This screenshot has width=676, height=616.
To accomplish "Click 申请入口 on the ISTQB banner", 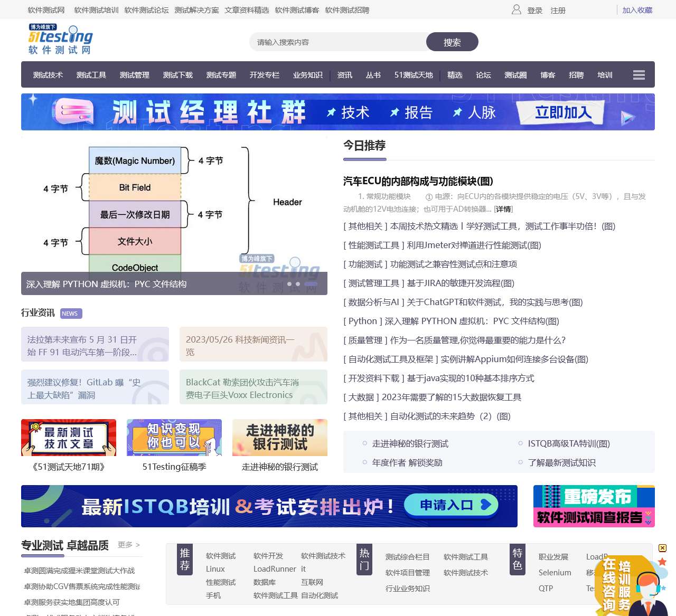I will pos(451,505).
